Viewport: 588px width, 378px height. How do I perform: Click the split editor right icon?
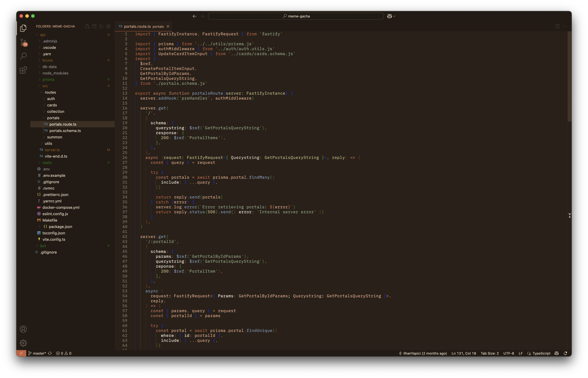557,26
